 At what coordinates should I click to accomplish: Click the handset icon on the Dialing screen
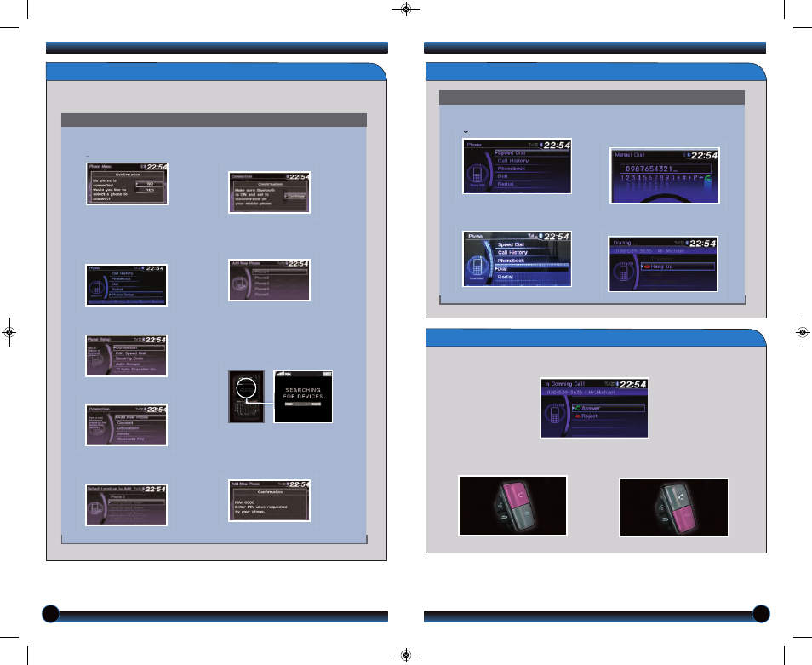click(624, 272)
